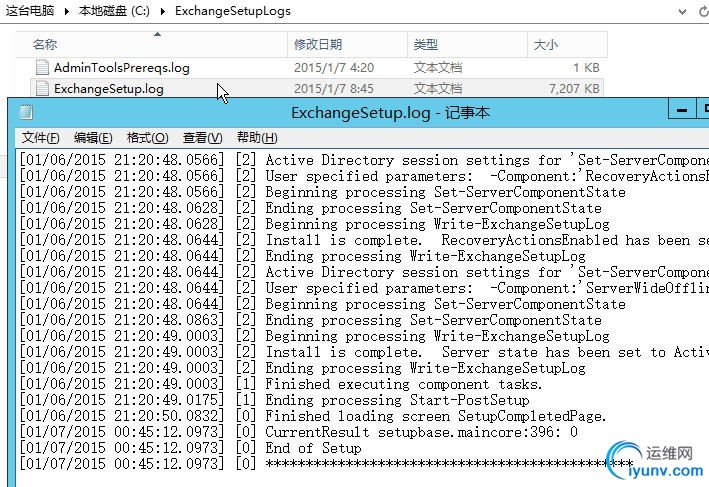
Task: Open the 帮助(H) menu in Notepad
Action: tap(257, 137)
